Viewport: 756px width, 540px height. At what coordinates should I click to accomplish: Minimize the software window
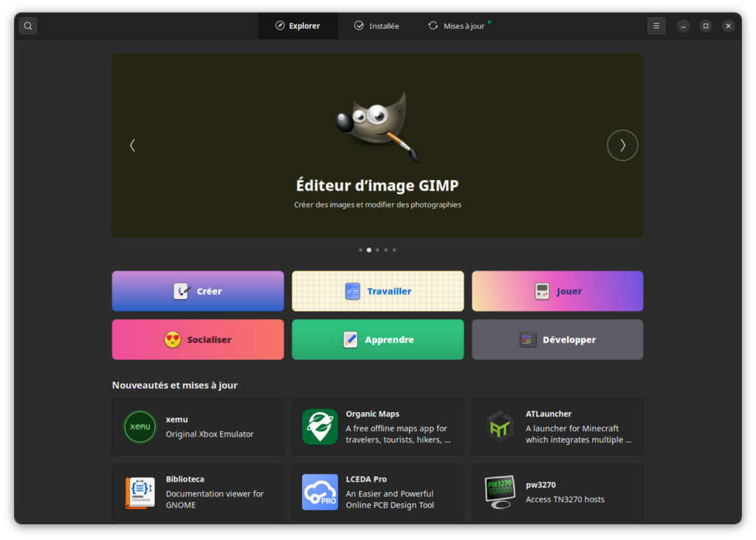[683, 26]
